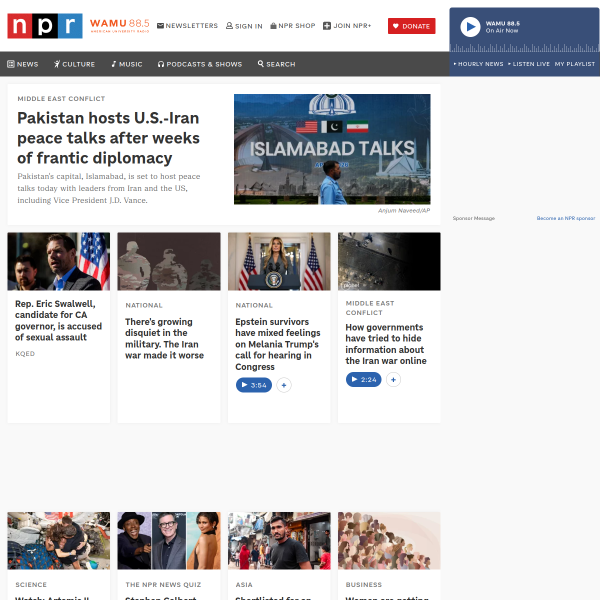The image size is (600, 600).
Task: Open the Science category tag
Action: coord(31,585)
